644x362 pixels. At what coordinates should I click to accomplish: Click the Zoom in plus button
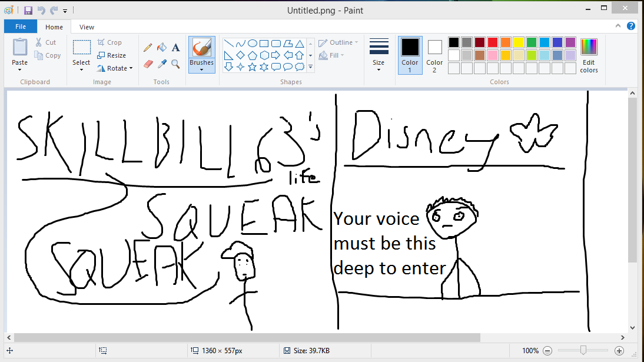[x=619, y=350]
